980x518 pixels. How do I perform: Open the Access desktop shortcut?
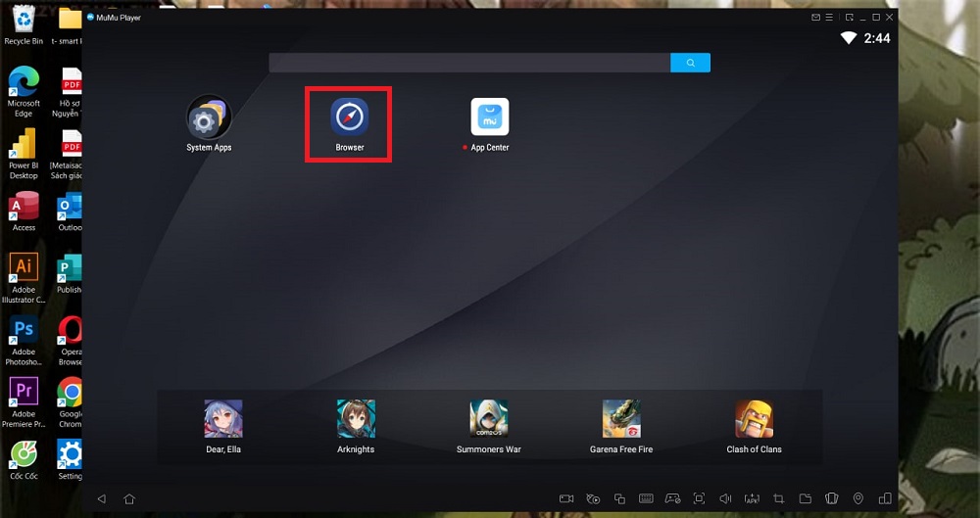point(24,212)
